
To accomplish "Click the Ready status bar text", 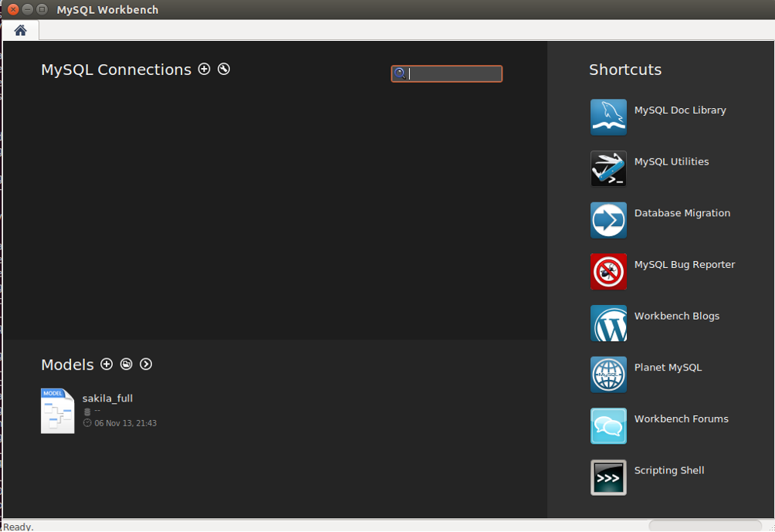I will coord(19,527).
